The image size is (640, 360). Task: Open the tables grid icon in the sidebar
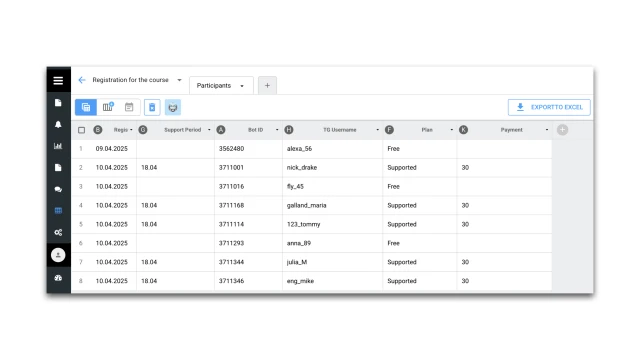[x=58, y=211]
